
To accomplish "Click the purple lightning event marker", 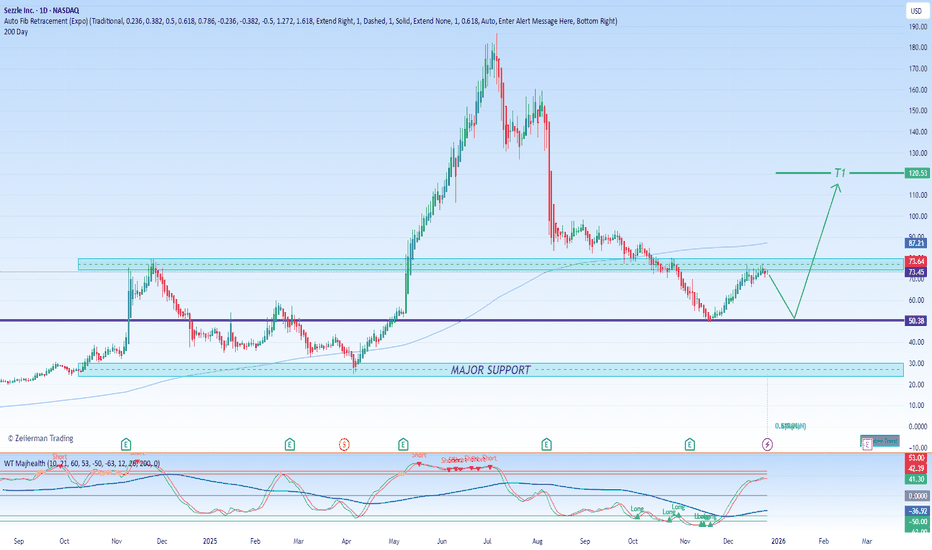I will pos(767,442).
